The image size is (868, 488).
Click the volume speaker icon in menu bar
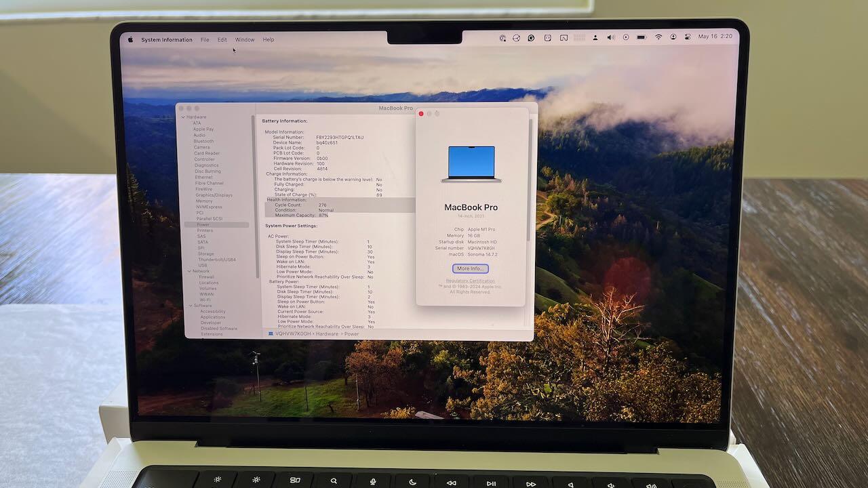[x=610, y=37]
